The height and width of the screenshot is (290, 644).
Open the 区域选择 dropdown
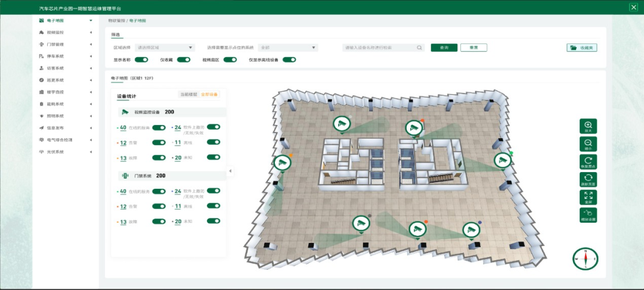click(x=165, y=48)
